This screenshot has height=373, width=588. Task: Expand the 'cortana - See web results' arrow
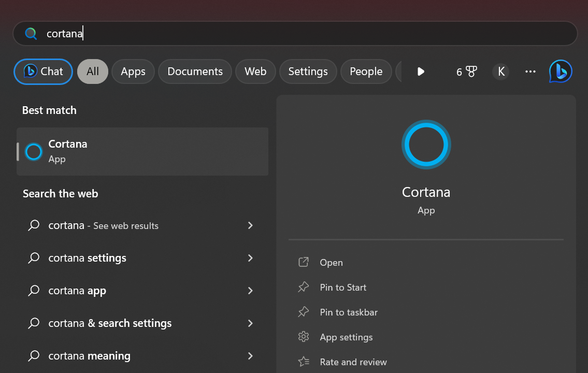251,225
